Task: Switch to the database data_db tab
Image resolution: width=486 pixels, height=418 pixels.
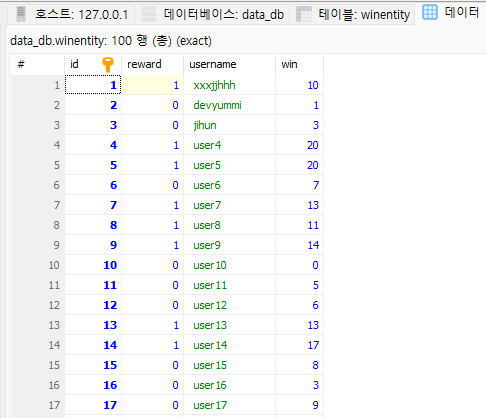Action: coord(212,14)
